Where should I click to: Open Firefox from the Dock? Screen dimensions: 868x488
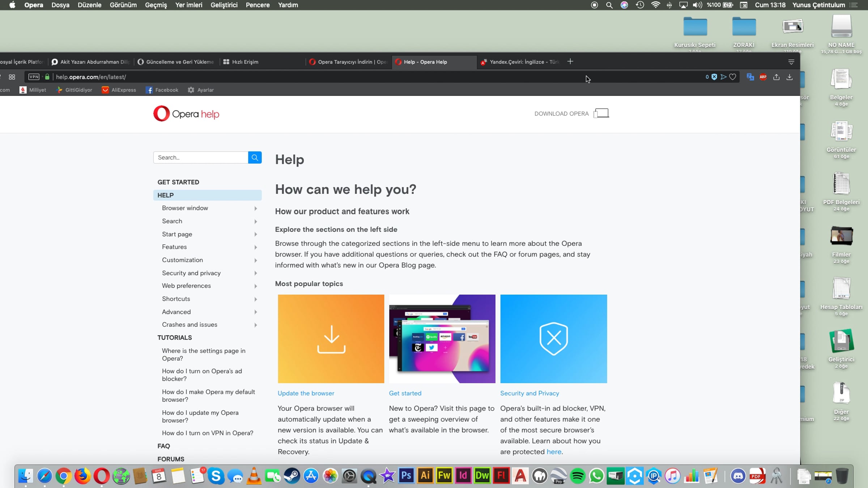coord(82,476)
